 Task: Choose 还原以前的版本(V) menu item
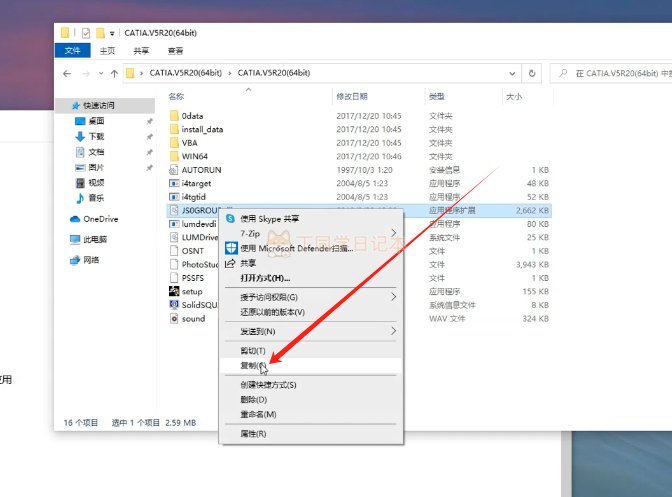[x=312, y=312]
